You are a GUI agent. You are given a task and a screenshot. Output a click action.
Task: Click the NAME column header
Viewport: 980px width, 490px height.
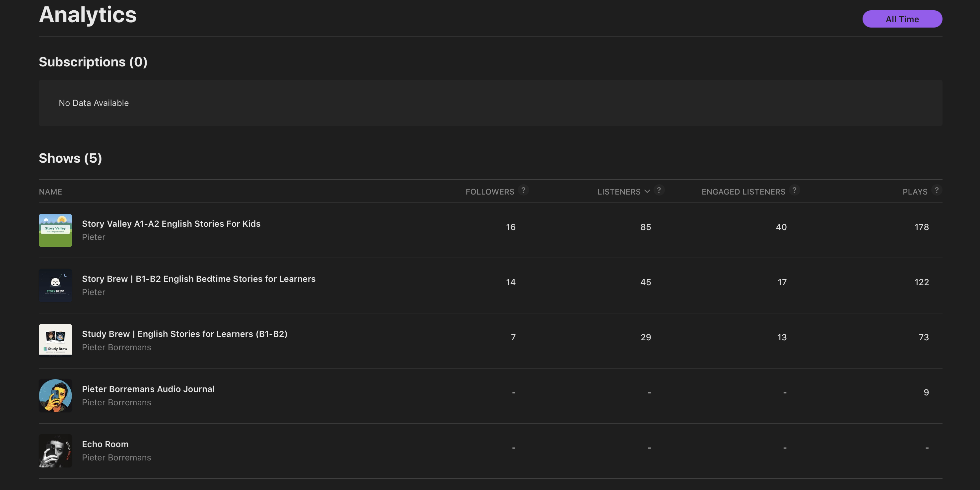50,192
